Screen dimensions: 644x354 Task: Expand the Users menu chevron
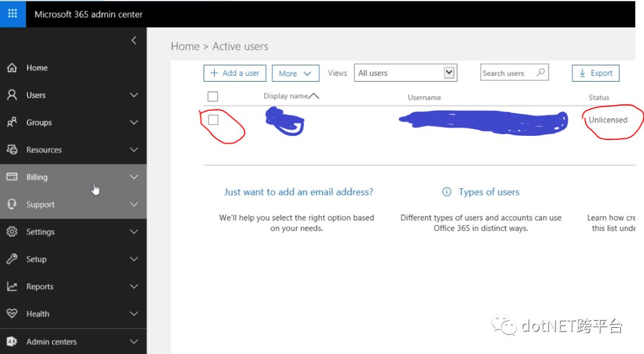pyautogui.click(x=134, y=95)
